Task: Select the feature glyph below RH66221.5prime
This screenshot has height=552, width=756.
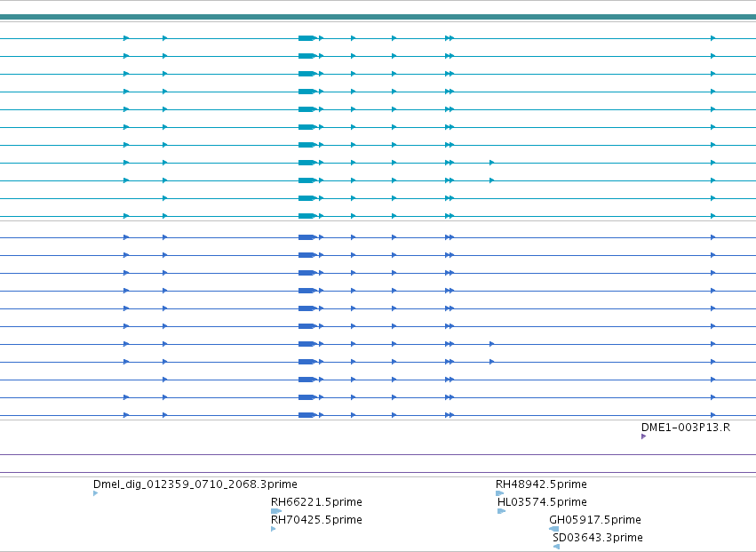Action: (x=276, y=511)
